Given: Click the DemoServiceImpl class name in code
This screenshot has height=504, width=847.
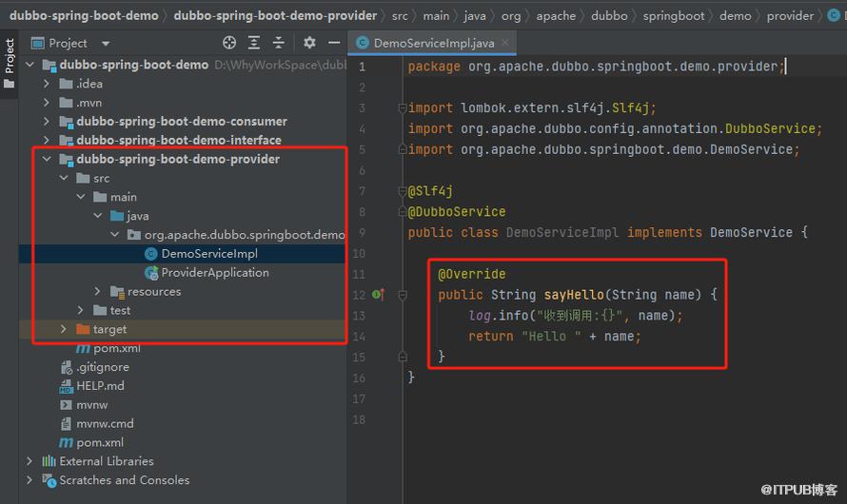Looking at the screenshot, I should click(562, 233).
